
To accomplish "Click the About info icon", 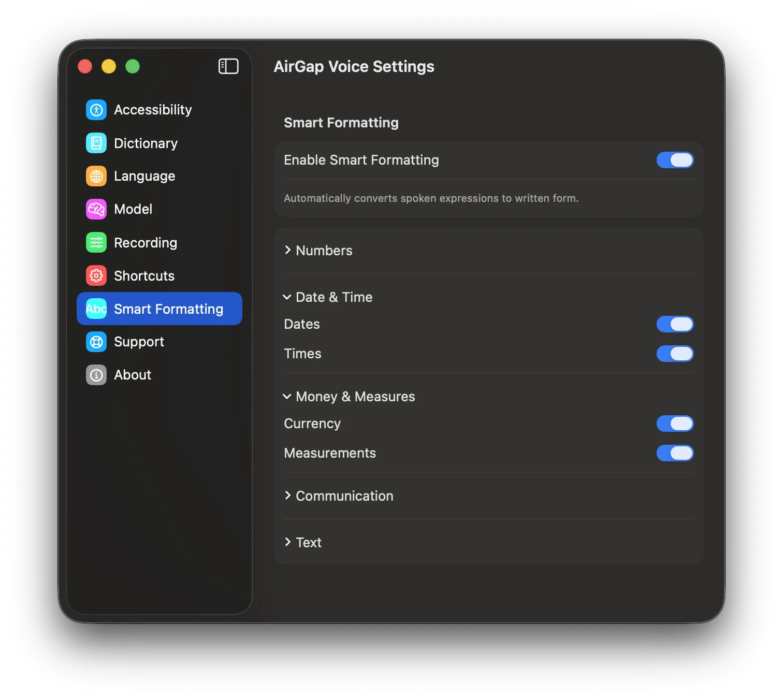I will tap(96, 375).
